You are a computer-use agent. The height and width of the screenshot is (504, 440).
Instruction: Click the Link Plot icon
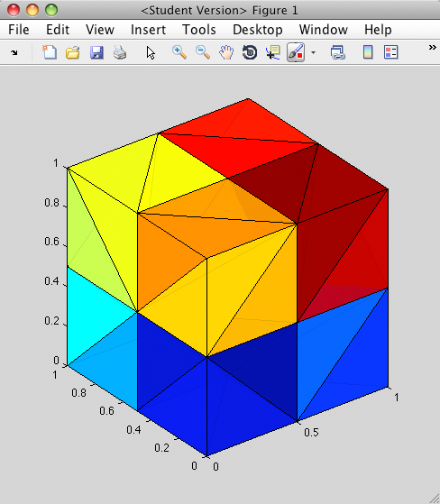point(338,52)
